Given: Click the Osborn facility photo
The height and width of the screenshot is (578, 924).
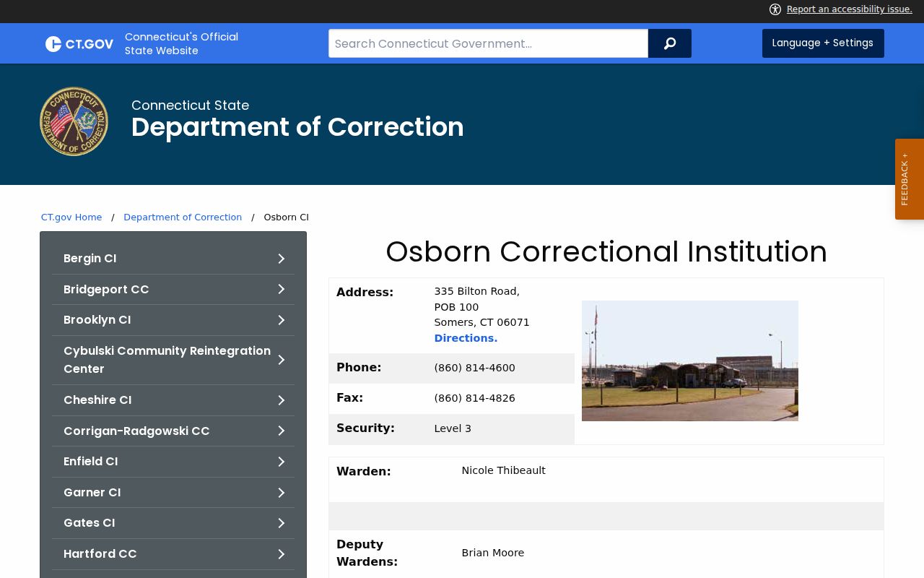Looking at the screenshot, I should tap(690, 361).
